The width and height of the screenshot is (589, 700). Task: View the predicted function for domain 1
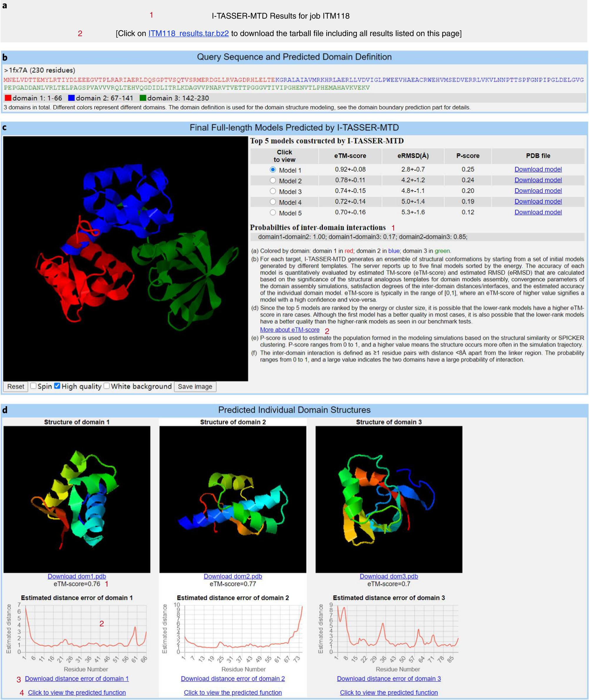tap(77, 693)
